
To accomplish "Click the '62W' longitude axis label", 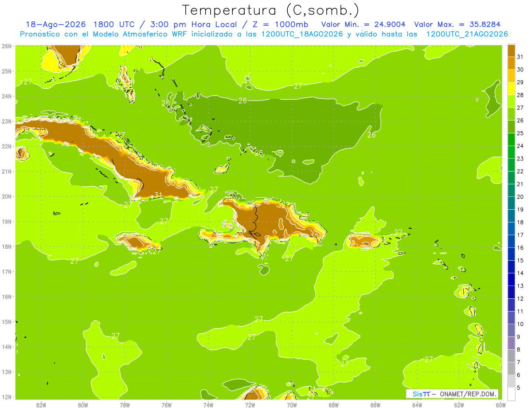I will (459, 405).
